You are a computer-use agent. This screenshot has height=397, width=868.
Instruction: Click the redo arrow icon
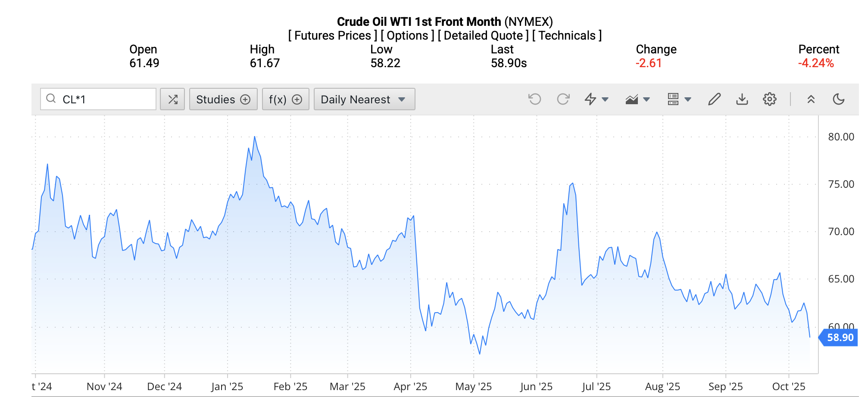tap(563, 99)
